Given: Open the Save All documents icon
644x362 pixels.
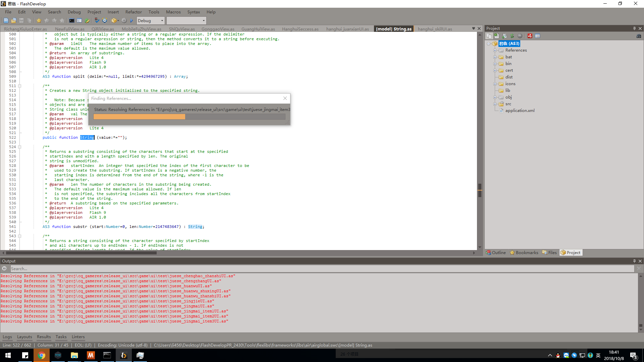Looking at the screenshot, I should pyautogui.click(x=30, y=20).
